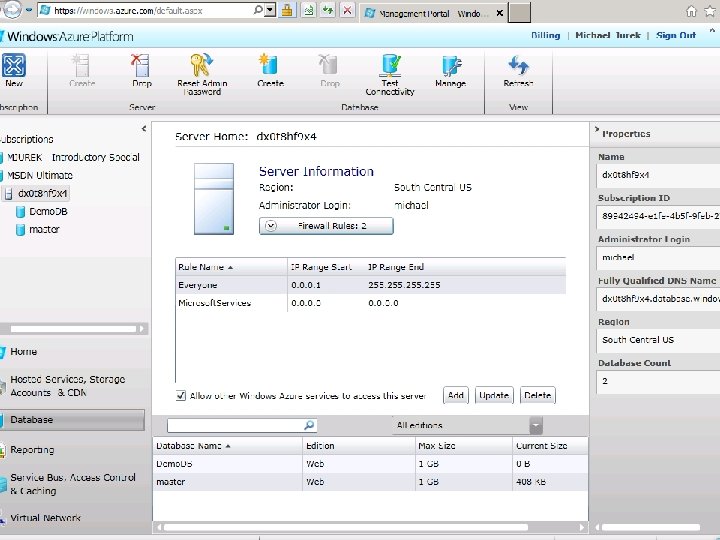
Task: Toggle Allow other Windows Azure services checkbox
Action: (181, 395)
